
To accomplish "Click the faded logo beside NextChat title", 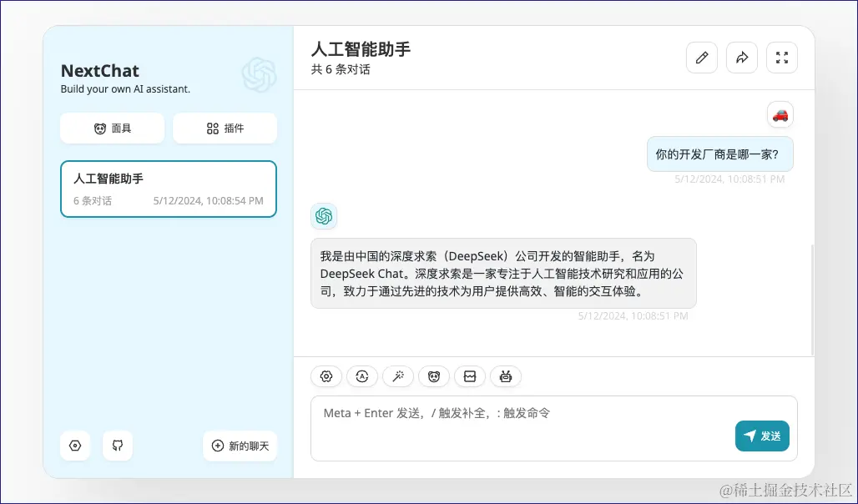I will pyautogui.click(x=260, y=75).
